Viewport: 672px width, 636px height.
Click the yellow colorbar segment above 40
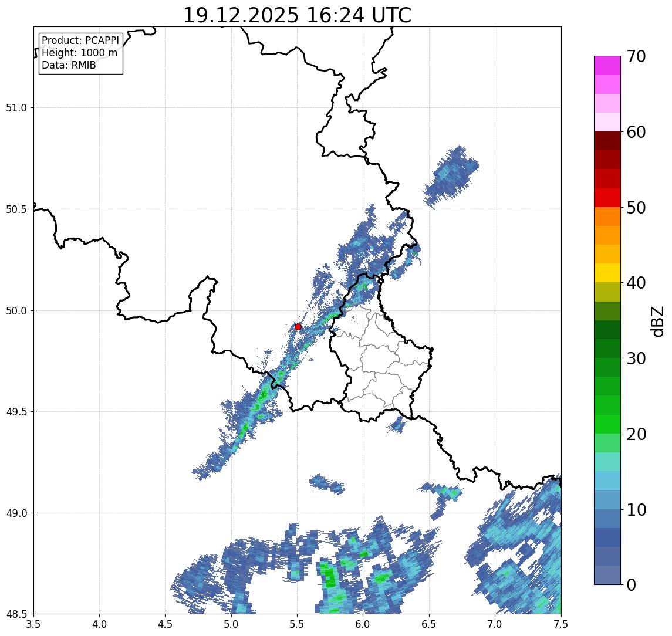(607, 273)
